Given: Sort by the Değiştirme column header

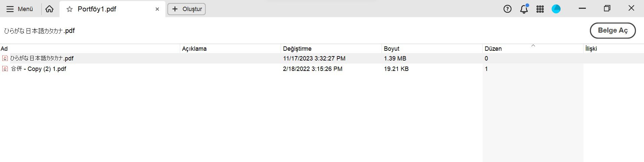Looking at the screenshot, I should tap(297, 49).
